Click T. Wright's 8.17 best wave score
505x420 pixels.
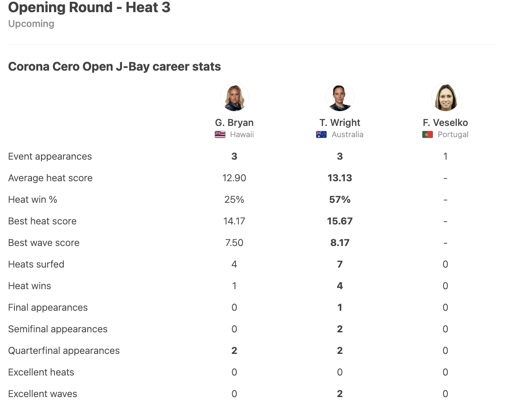pos(340,243)
